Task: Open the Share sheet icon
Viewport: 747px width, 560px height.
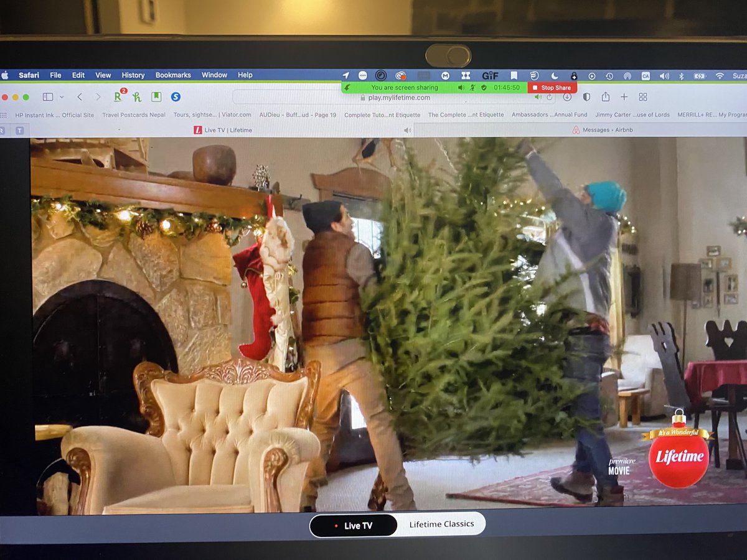Action: pyautogui.click(x=605, y=96)
